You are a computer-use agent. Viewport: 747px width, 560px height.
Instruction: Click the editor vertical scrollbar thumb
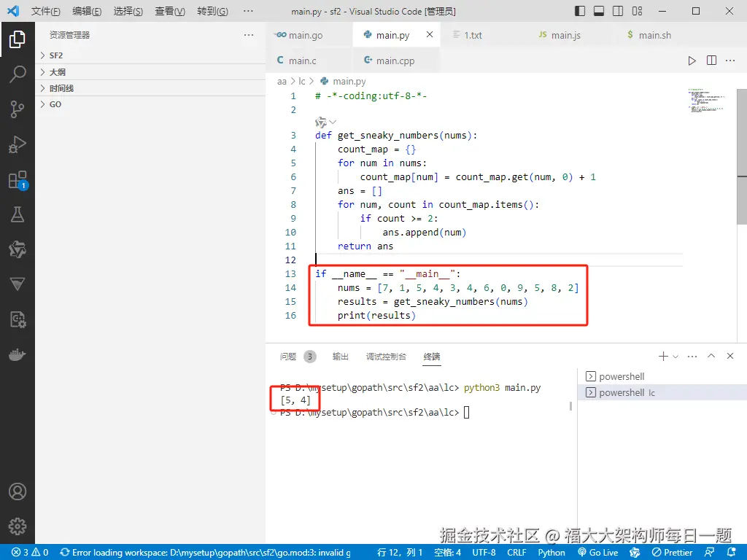click(742, 157)
